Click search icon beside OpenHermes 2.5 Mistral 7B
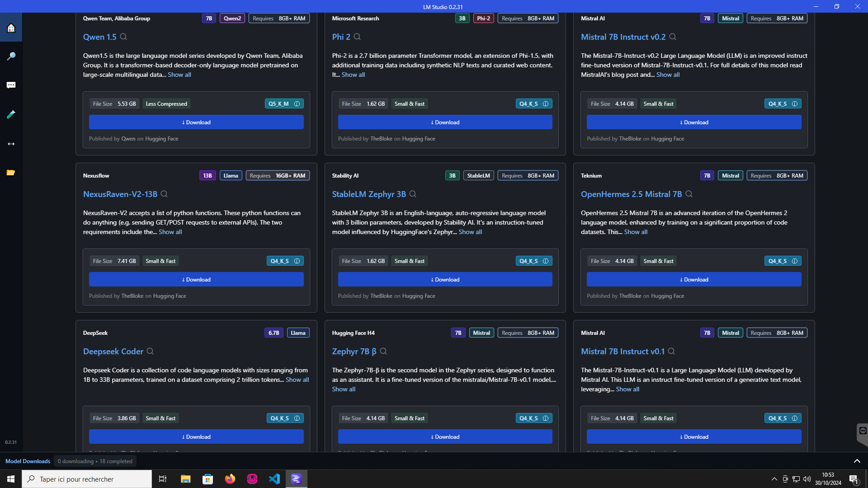 pos(689,194)
